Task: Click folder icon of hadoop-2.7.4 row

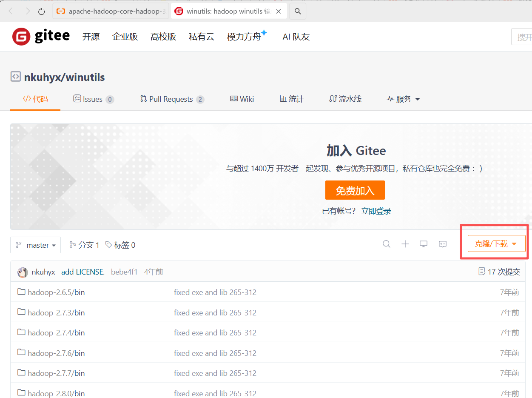Action: pos(21,332)
